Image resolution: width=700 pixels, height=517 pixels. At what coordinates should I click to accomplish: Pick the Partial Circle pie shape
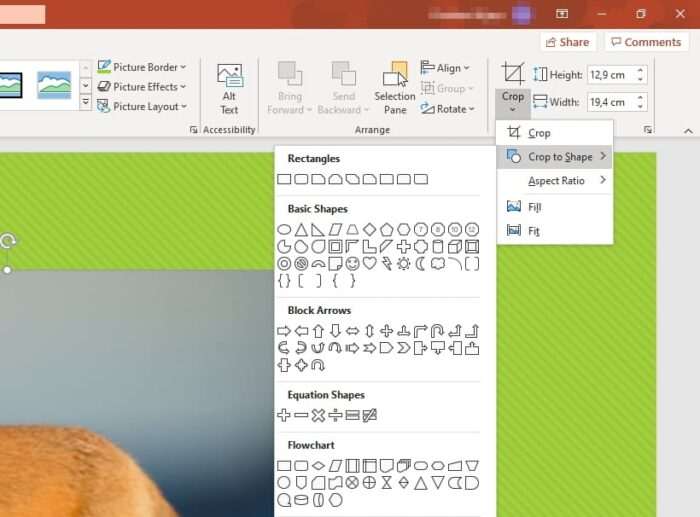coord(284,246)
